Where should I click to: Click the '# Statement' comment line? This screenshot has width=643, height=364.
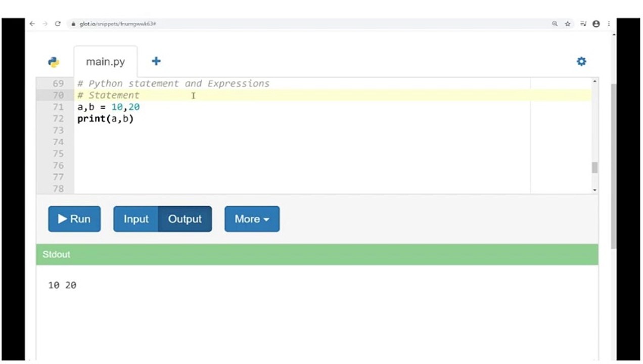pos(108,95)
